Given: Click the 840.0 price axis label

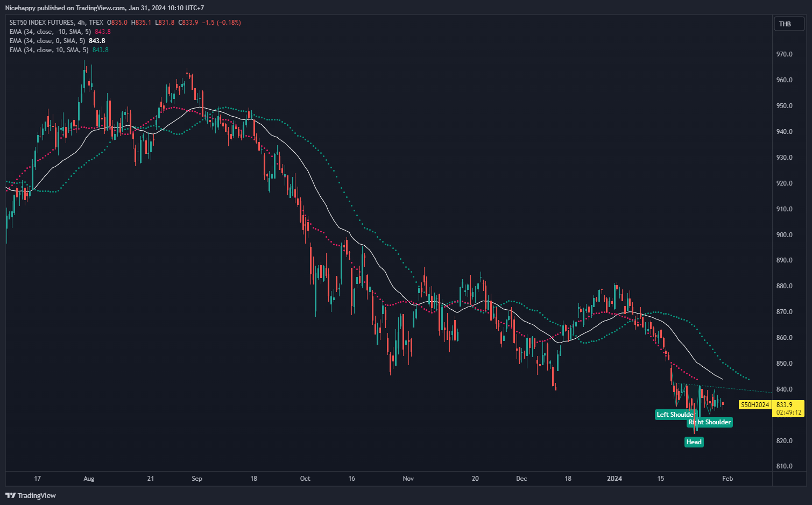Looking at the screenshot, I should (x=784, y=389).
